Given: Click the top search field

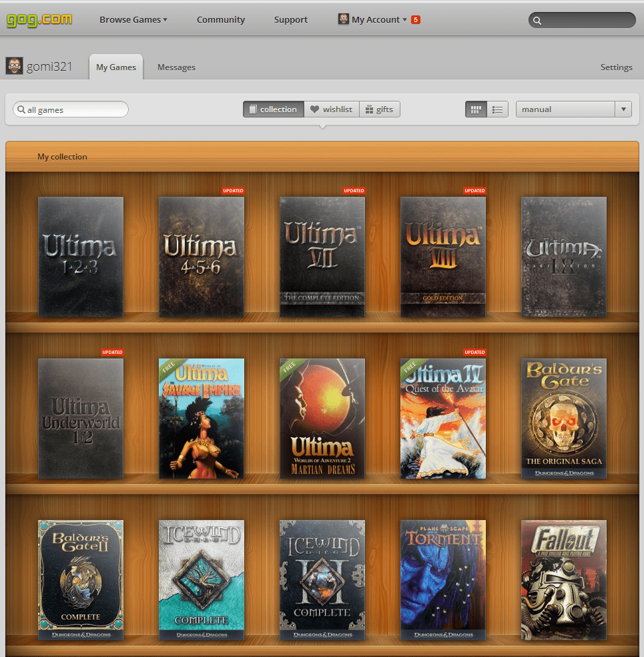Looking at the screenshot, I should pos(582,20).
